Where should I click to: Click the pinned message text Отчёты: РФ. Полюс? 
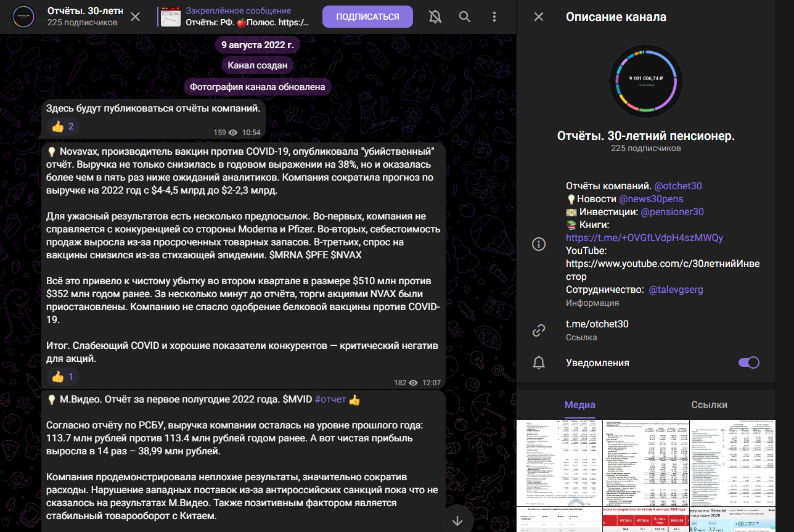click(x=247, y=22)
